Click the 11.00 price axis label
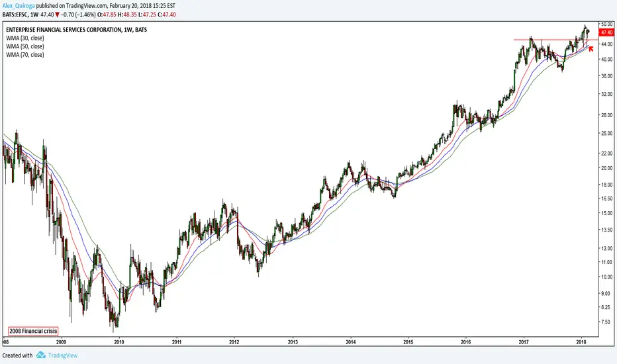Image resolution: width=617 pixels, height=364 pixels. tap(607, 262)
